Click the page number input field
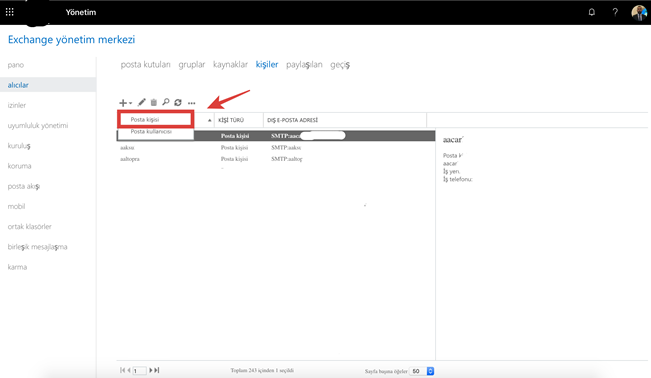Image resolution: width=651 pixels, height=378 pixels. point(140,371)
